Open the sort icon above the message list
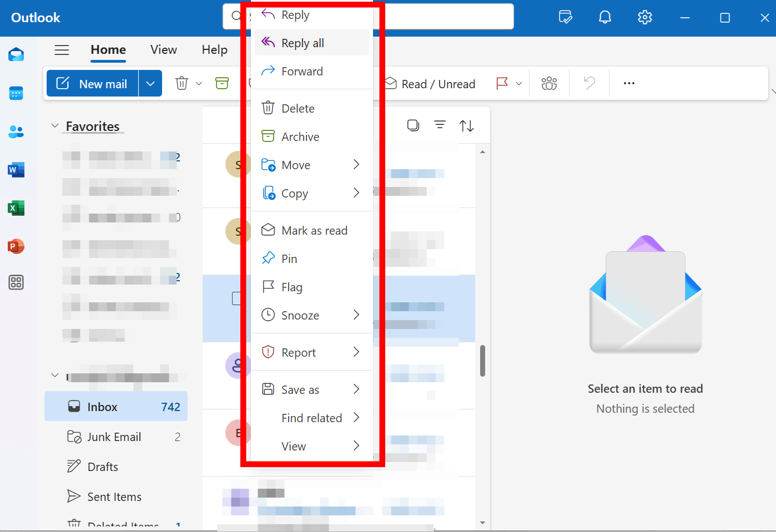The width and height of the screenshot is (776, 532). click(x=466, y=125)
